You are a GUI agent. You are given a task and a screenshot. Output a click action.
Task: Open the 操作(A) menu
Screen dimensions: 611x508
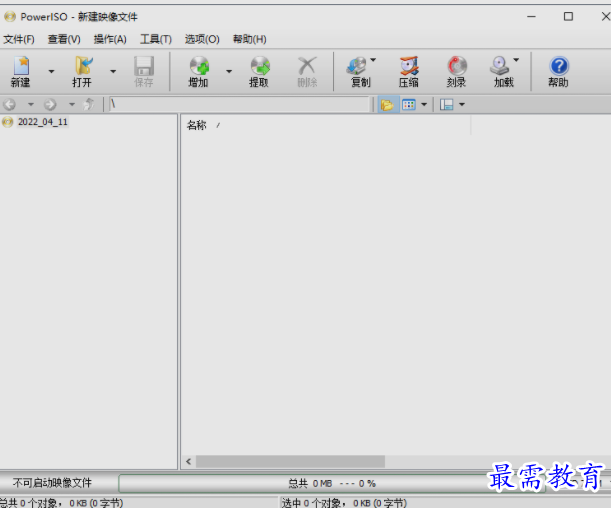coord(110,39)
